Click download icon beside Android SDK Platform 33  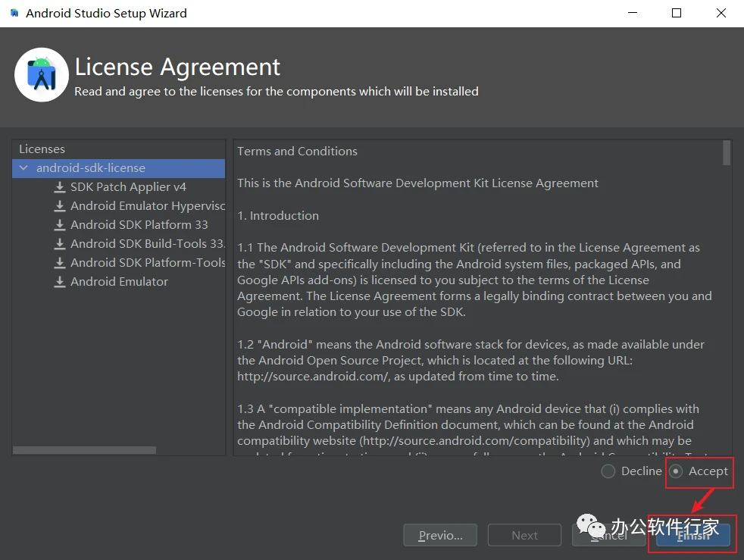pos(60,225)
